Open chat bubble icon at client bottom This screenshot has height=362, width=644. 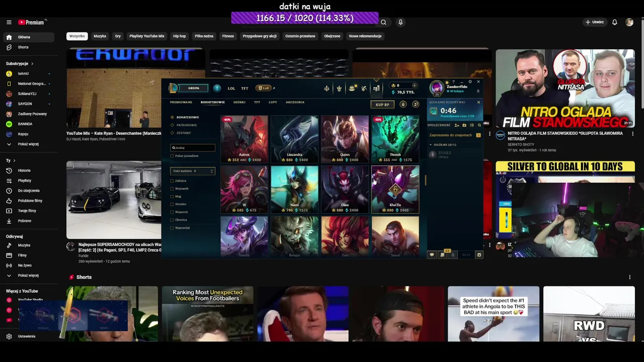click(431, 255)
